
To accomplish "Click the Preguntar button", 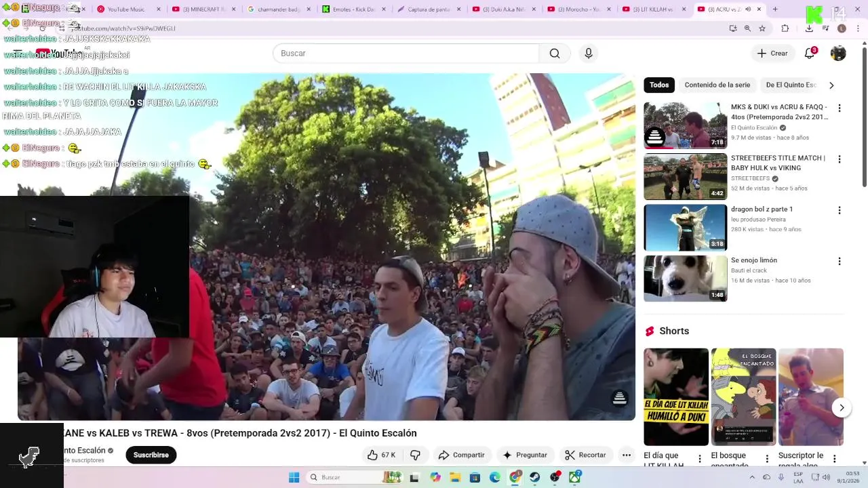I will [x=524, y=455].
